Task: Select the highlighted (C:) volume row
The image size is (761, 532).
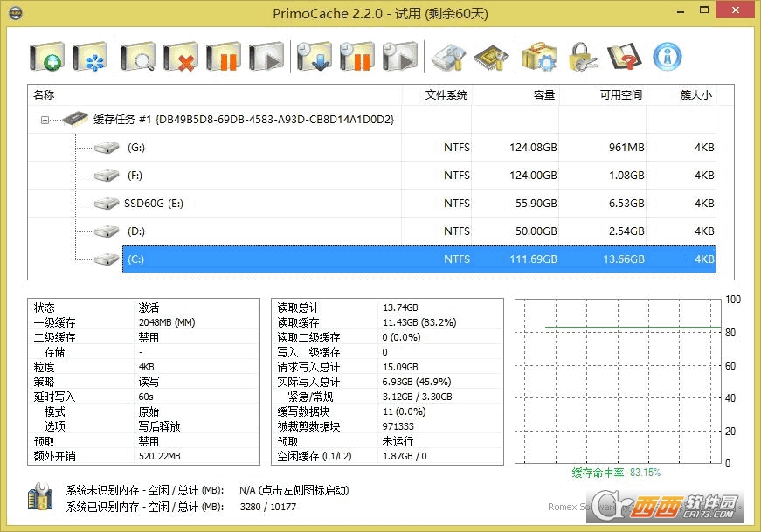Action: coord(419,259)
